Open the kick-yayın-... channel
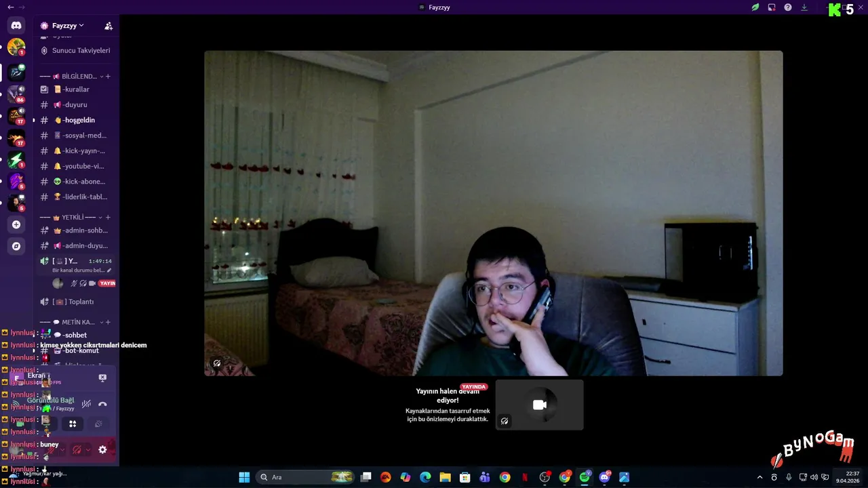Screen dimensions: 868x488 pos(76,151)
